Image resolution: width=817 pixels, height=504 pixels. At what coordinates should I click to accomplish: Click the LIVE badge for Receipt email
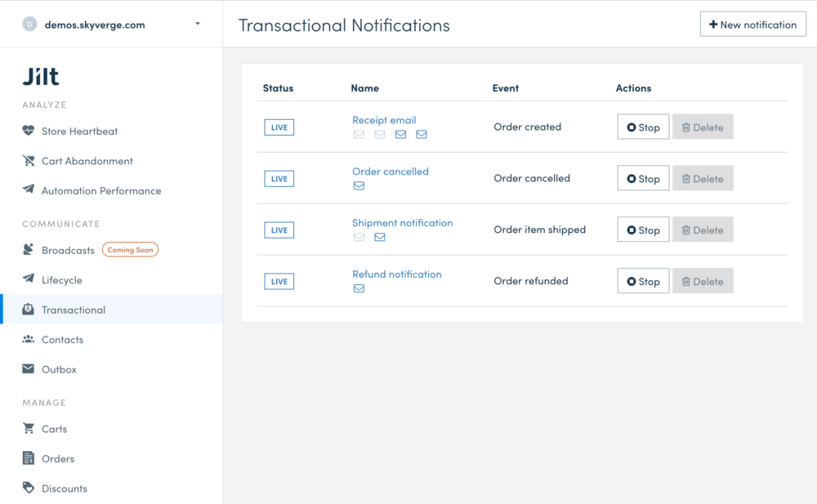(x=279, y=127)
